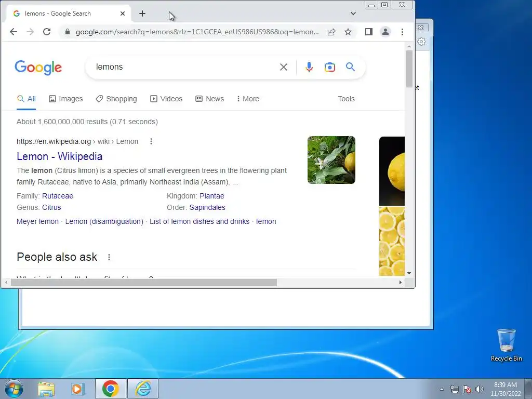Screen dimensions: 532x399
Task: Reload the lemons search page
Action: click(x=47, y=32)
